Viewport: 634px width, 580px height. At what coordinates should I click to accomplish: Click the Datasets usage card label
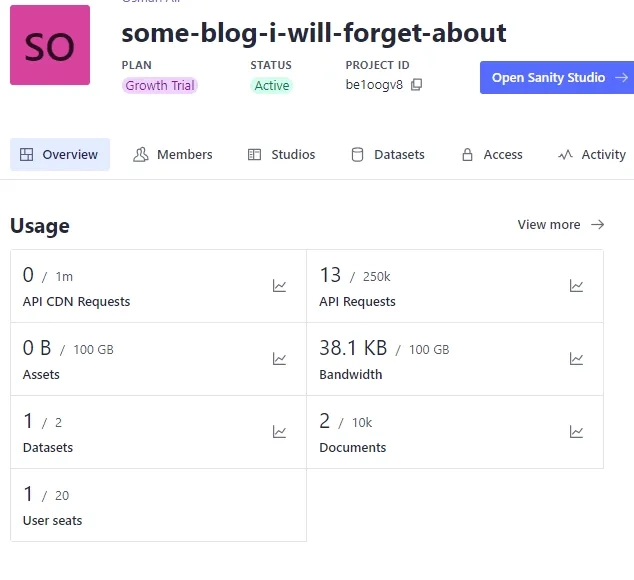click(48, 448)
